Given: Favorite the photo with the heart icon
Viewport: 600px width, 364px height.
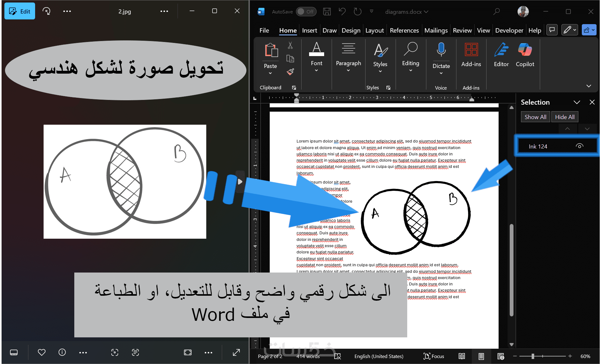Looking at the screenshot, I should tap(42, 352).
